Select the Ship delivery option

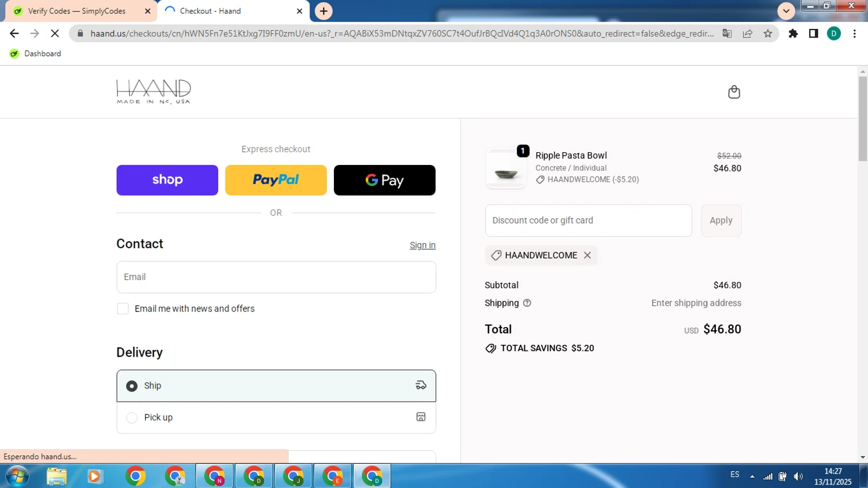click(x=276, y=386)
